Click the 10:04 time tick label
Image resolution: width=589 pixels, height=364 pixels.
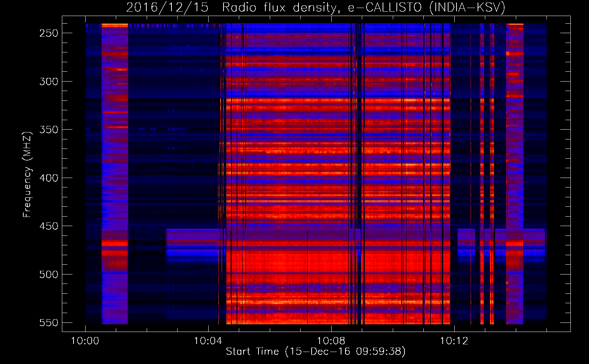[208, 341]
